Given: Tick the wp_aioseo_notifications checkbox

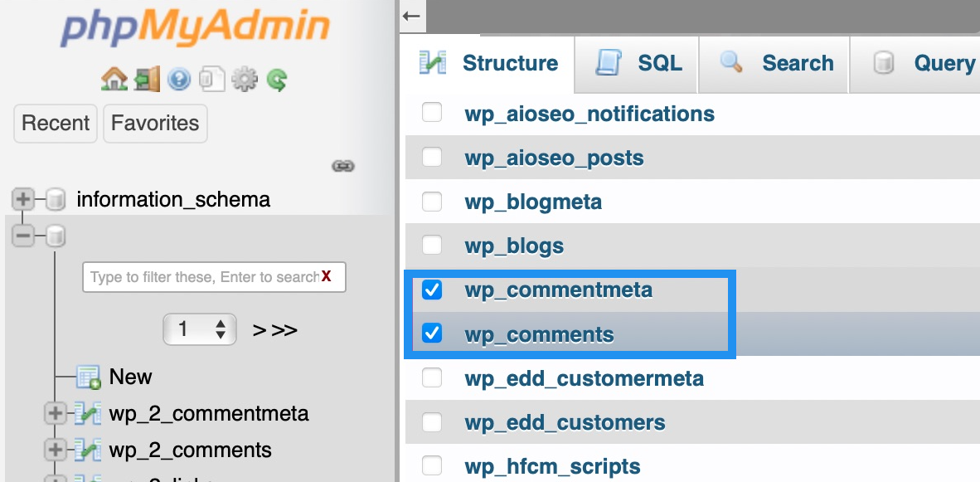Looking at the screenshot, I should click(x=432, y=113).
